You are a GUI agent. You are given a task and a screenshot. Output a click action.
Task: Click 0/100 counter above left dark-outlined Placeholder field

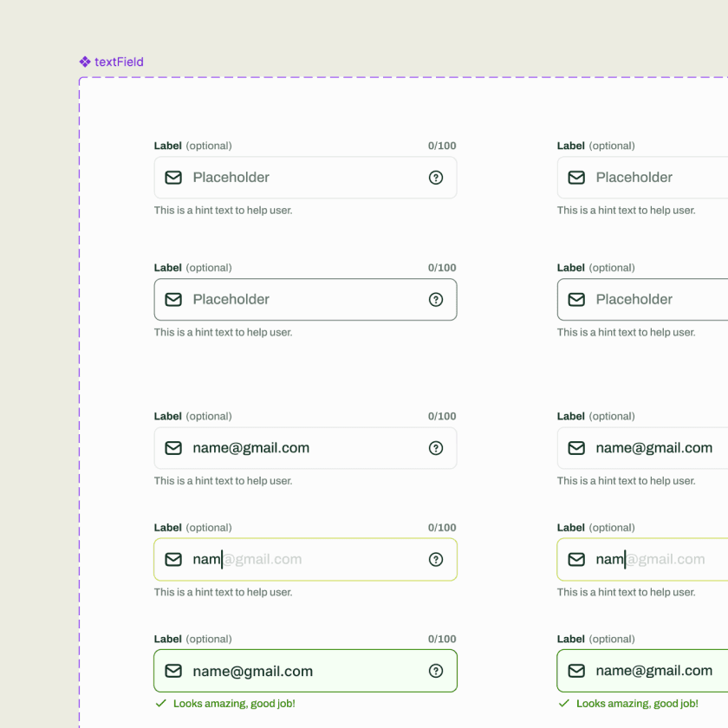[x=442, y=268]
